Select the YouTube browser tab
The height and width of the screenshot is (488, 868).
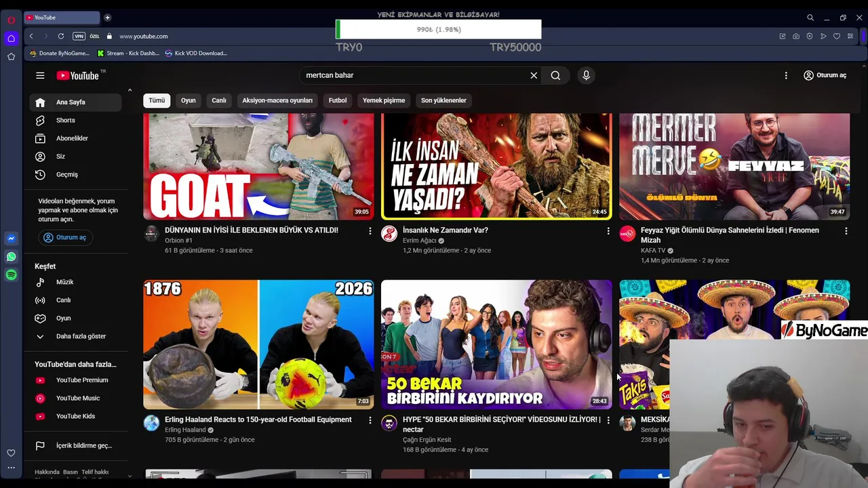pyautogui.click(x=62, y=18)
